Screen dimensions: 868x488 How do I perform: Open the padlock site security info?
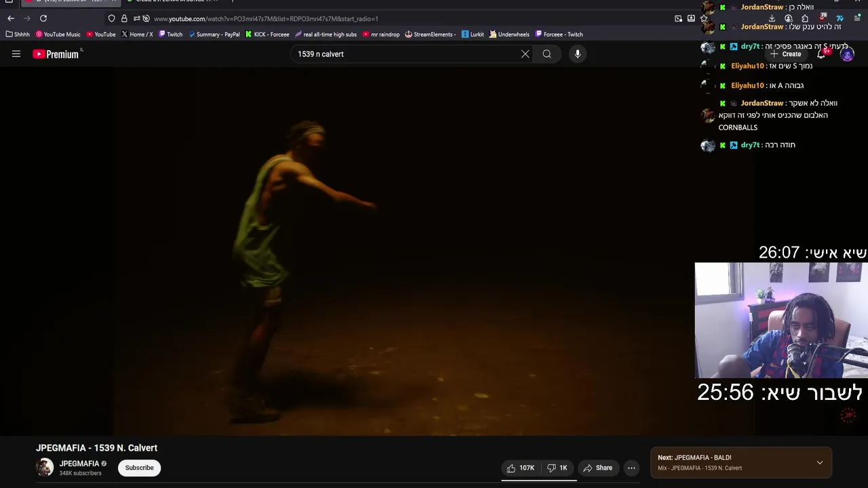point(124,18)
